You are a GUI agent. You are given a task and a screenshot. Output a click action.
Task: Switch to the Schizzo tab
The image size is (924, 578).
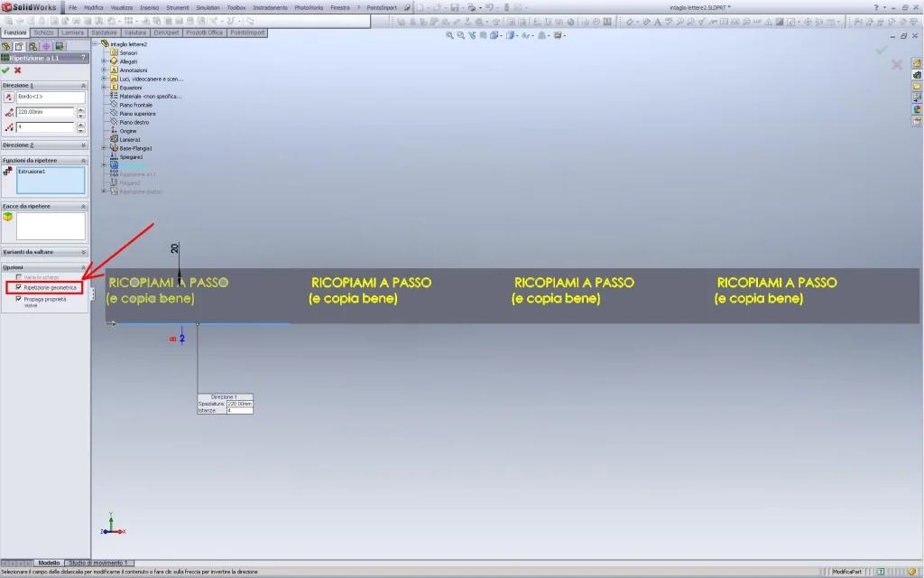43,33
